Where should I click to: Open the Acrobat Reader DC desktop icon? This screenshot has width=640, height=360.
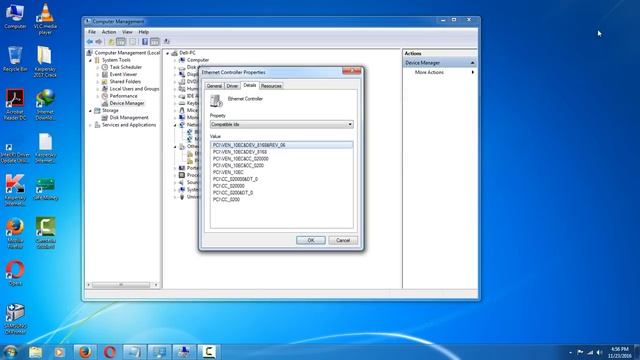(x=15, y=104)
